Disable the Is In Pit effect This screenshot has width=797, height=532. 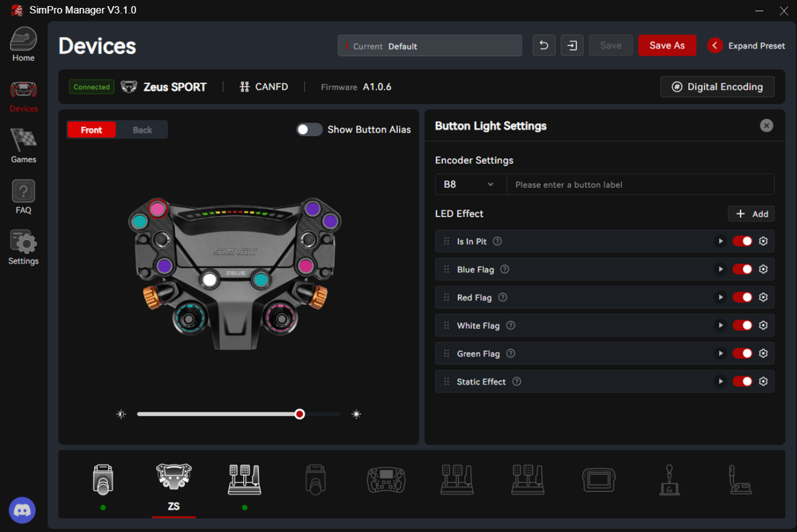[x=743, y=241]
